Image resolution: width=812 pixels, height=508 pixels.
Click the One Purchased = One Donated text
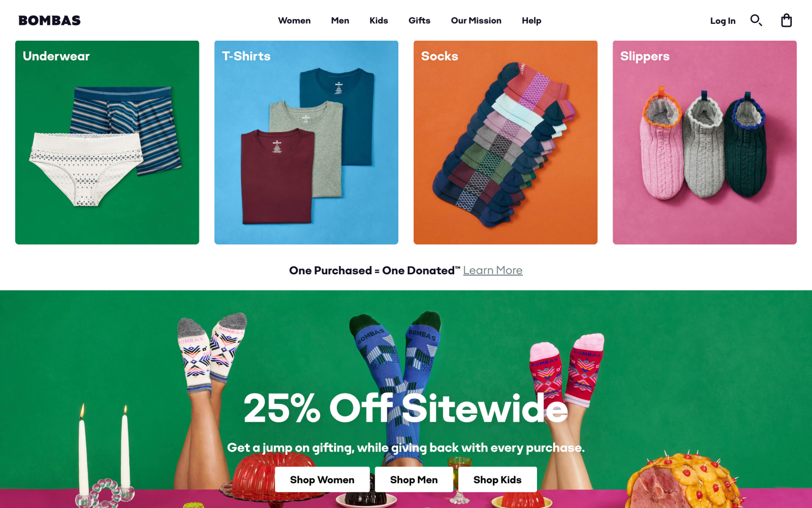[375, 270]
